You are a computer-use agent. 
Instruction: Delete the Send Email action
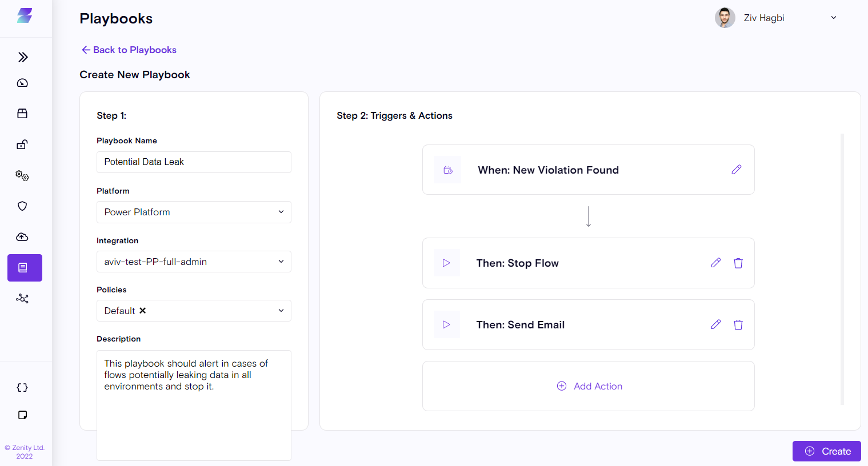pyautogui.click(x=738, y=325)
